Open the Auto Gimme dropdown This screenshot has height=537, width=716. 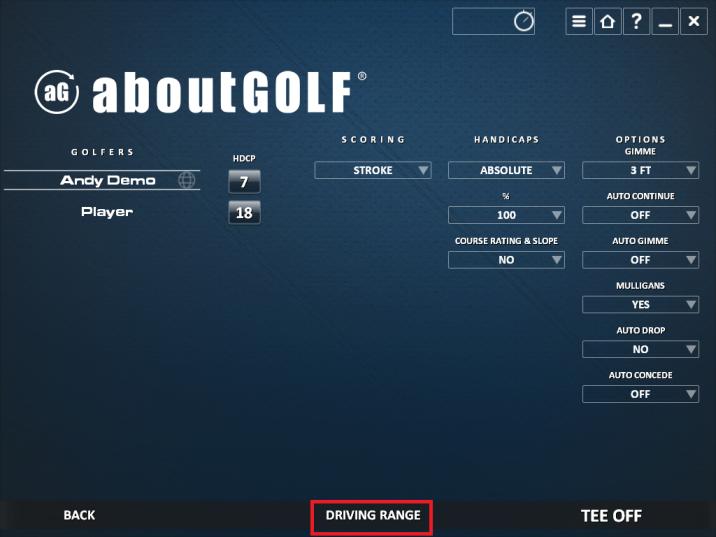[640, 260]
